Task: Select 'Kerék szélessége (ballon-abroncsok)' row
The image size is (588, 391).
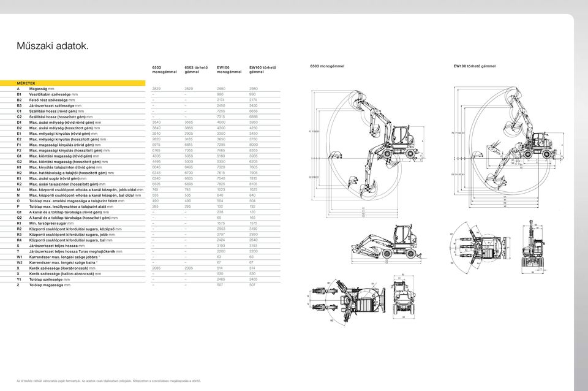Action: pyautogui.click(x=140, y=274)
